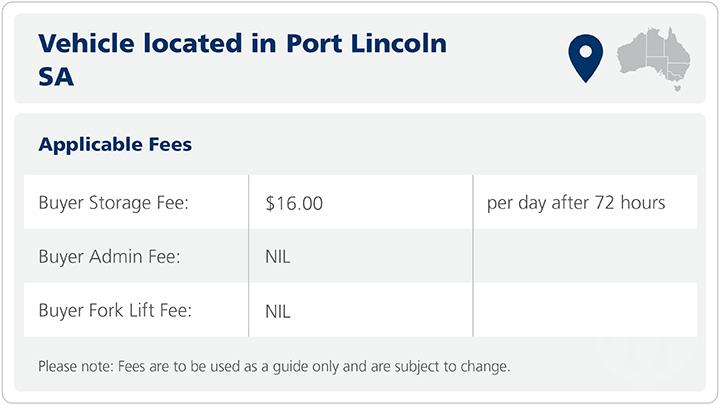
Task: Click the dark blue location pin icon
Action: tap(583, 55)
